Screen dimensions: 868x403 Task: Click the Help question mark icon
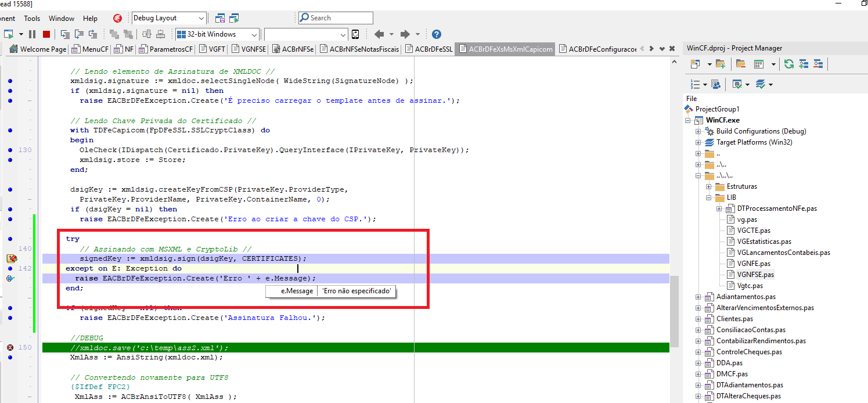tap(437, 34)
